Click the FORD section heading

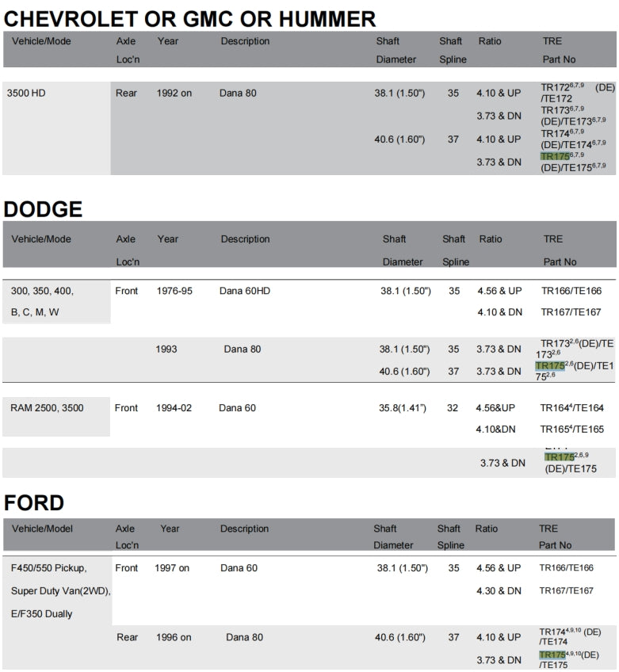34,502
